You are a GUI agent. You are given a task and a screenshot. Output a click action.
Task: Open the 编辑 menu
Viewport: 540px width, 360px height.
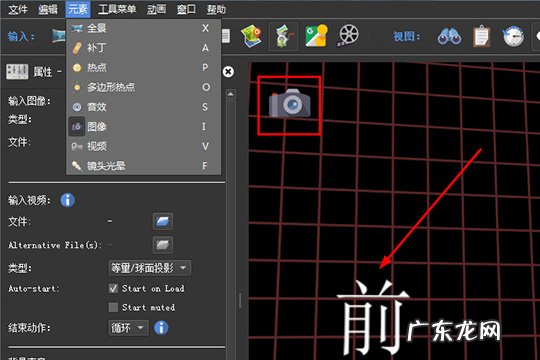pos(48,9)
